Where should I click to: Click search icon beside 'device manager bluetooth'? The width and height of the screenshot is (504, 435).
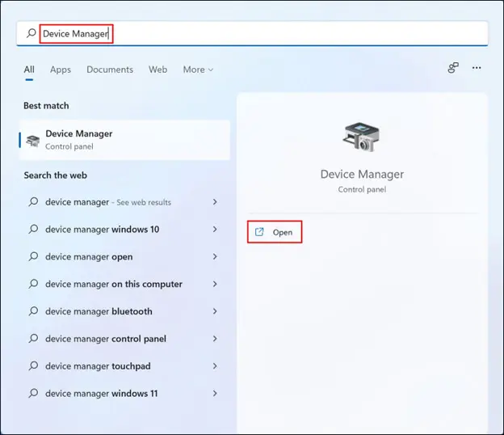[x=33, y=311]
